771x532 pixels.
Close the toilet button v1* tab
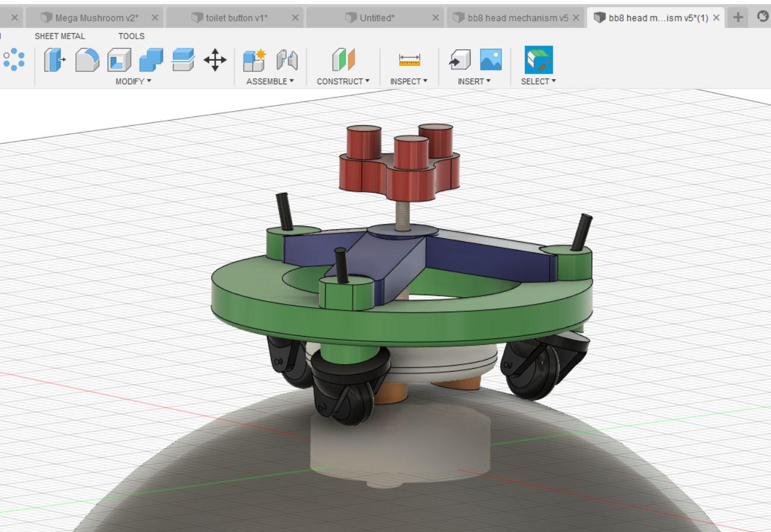(x=295, y=18)
